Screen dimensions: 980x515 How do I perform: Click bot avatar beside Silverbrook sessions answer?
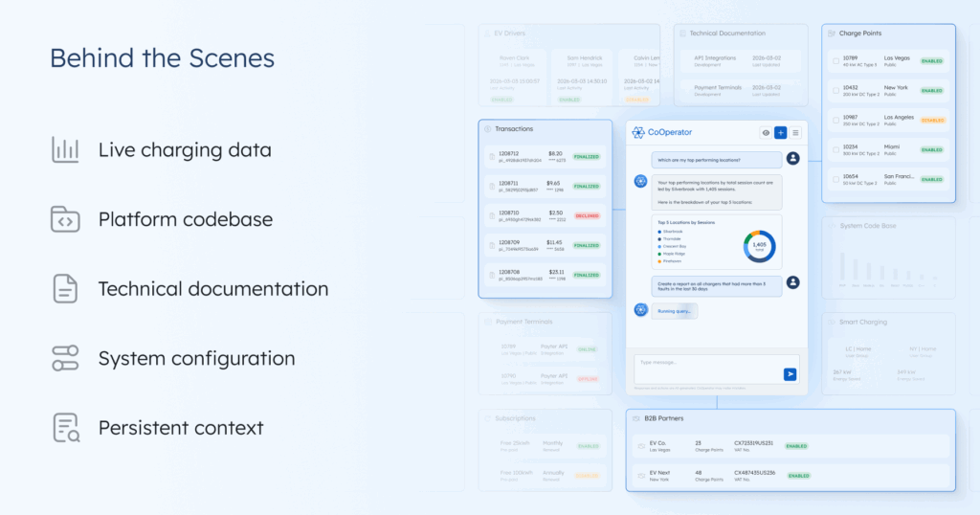pyautogui.click(x=640, y=181)
